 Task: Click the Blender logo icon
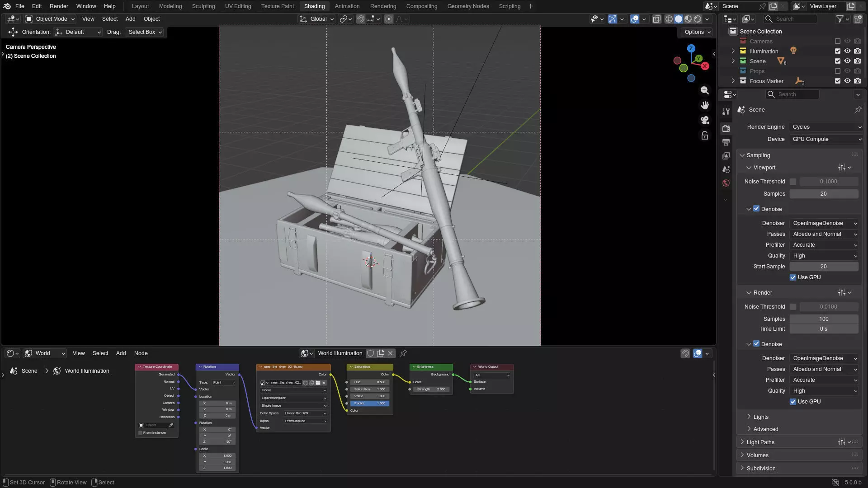pyautogui.click(x=7, y=6)
